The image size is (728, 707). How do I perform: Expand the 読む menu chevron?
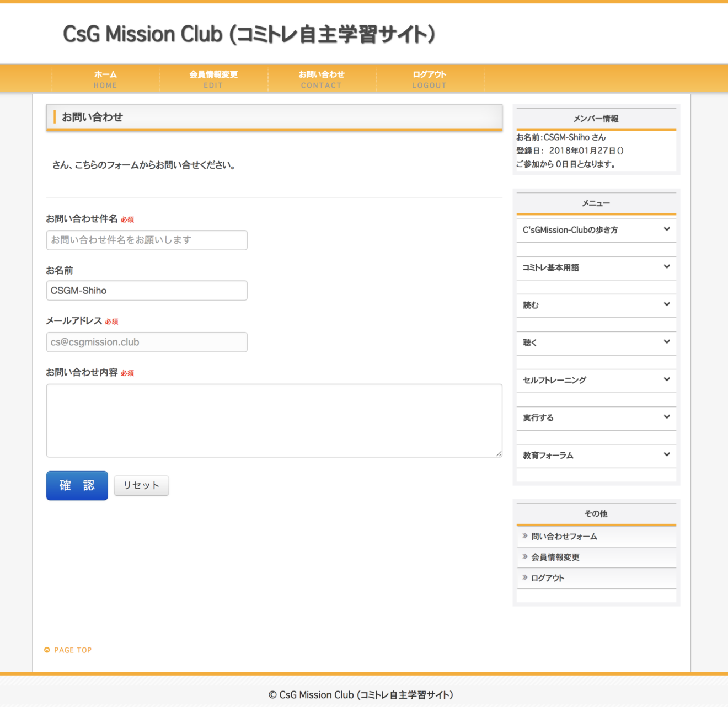(667, 304)
